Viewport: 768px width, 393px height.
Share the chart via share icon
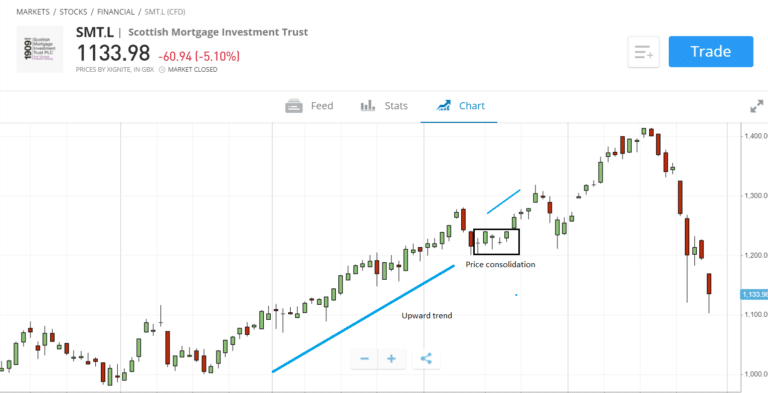[x=426, y=359]
